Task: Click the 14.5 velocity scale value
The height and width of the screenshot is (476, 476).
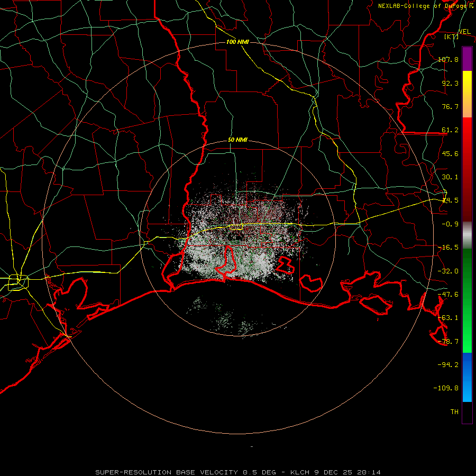Action: pos(450,200)
